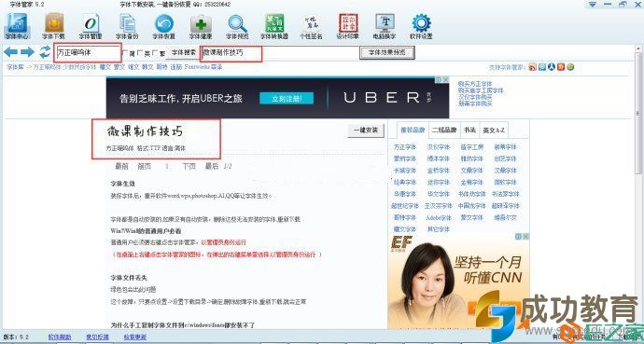
Task: Click the 检查更新 link in status bar
Action: pos(134,337)
